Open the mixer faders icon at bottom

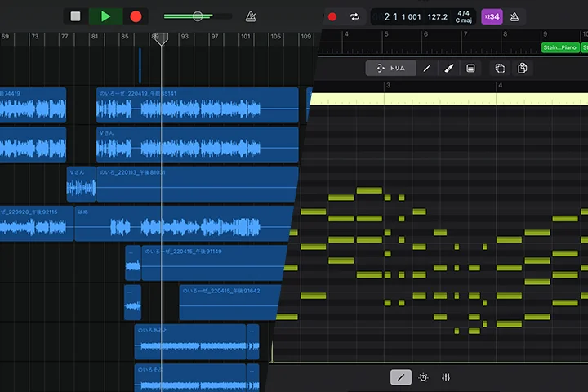click(446, 377)
